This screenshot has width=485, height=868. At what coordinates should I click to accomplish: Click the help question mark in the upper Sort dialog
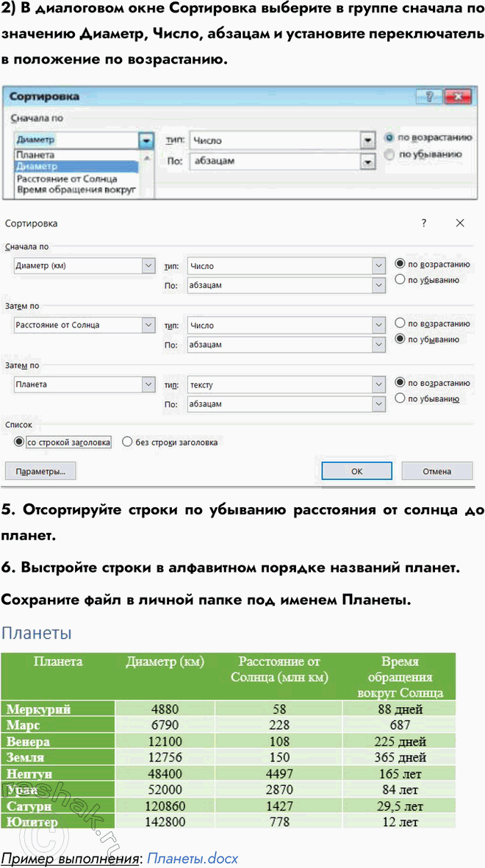point(428,97)
